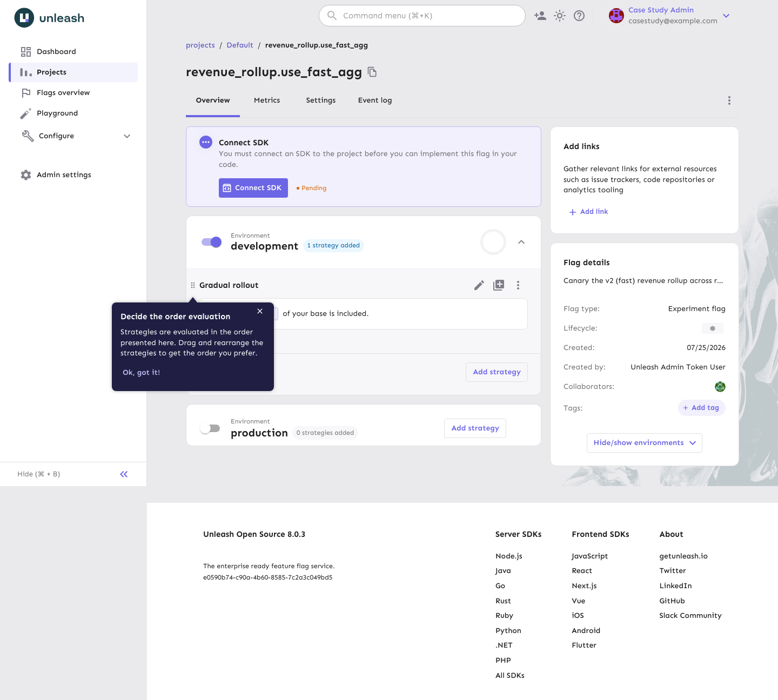Open the Next.js SDK link
The height and width of the screenshot is (700, 778).
tap(584, 586)
